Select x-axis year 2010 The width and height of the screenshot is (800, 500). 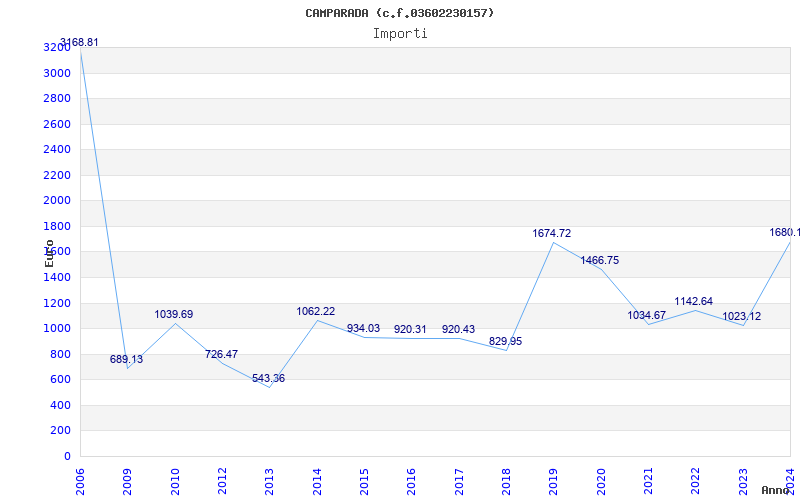pos(175,482)
